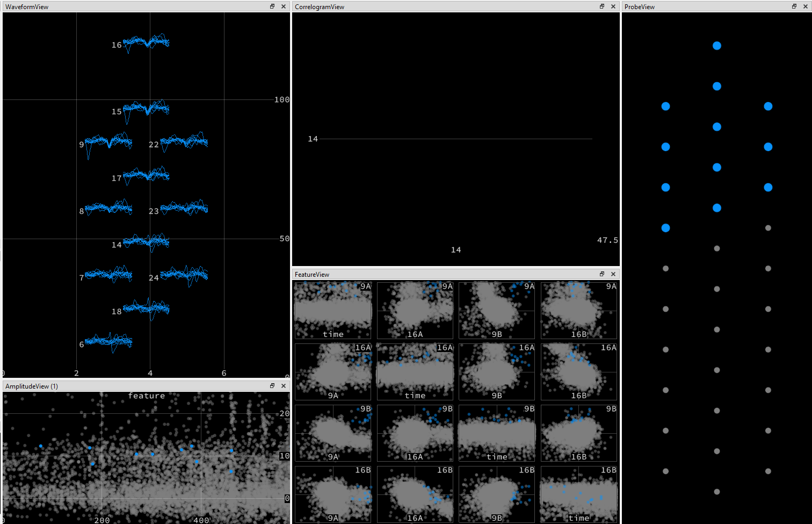Image resolution: width=812 pixels, height=524 pixels.
Task: Select the lowest blue electrode in ProbeView
Action: (665, 228)
